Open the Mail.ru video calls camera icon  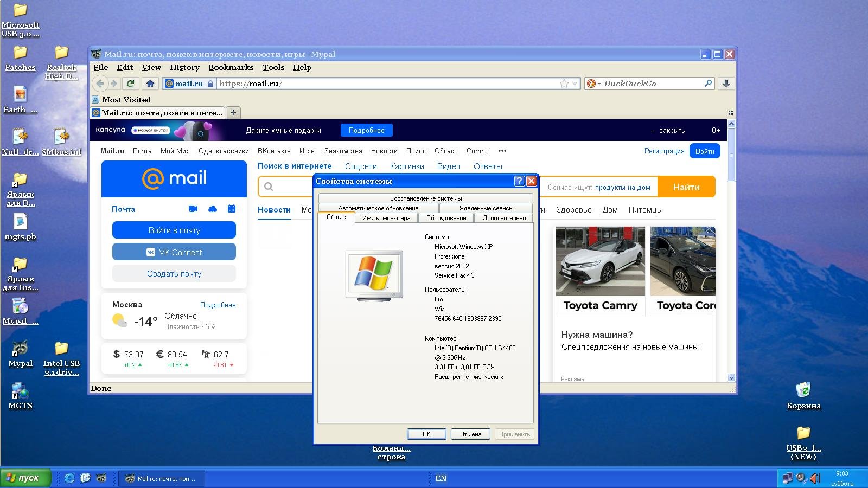[x=193, y=209]
